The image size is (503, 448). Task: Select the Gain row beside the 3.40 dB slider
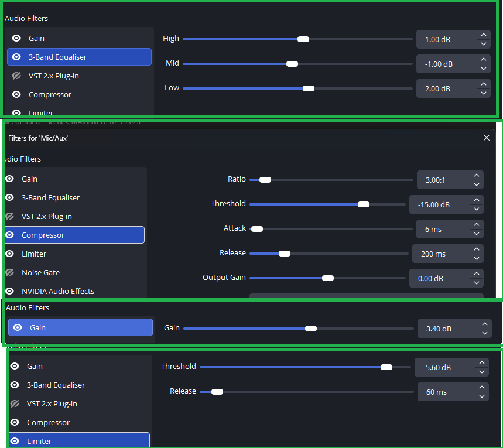[81, 327]
